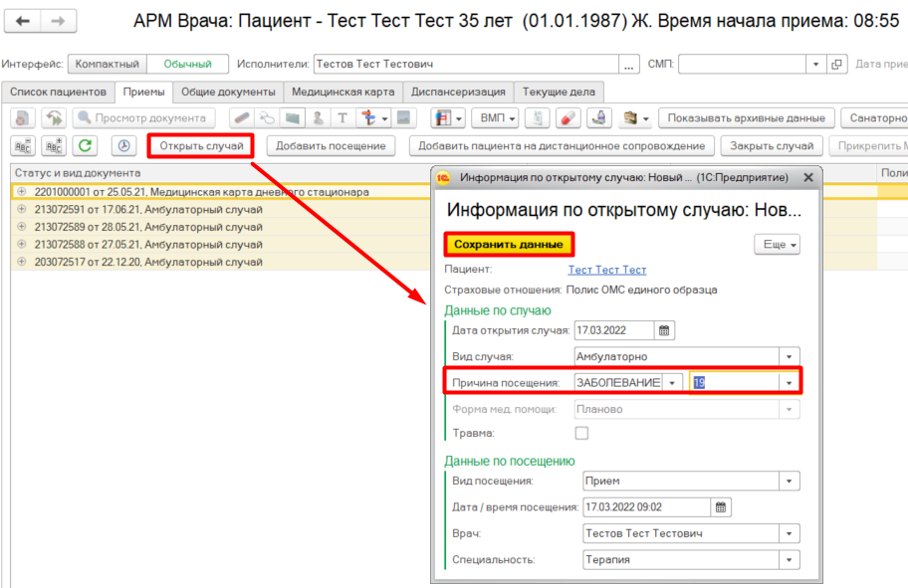Click the Исполнители input field
Viewport: 908px width, 588px height.
pyautogui.click(x=466, y=64)
